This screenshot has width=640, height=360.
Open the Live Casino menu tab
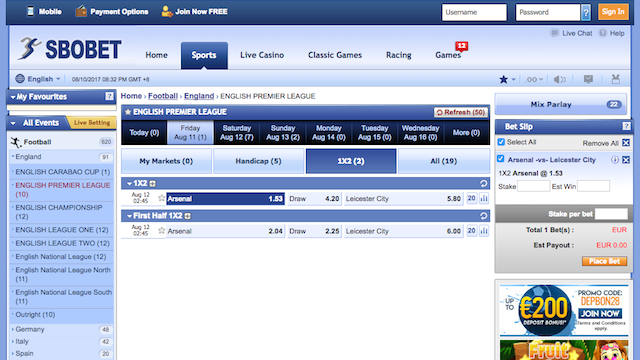click(x=262, y=55)
